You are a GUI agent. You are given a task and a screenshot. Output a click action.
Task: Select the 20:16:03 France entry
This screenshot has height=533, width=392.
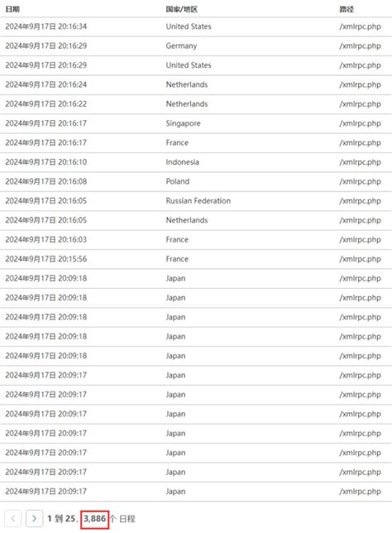196,240
